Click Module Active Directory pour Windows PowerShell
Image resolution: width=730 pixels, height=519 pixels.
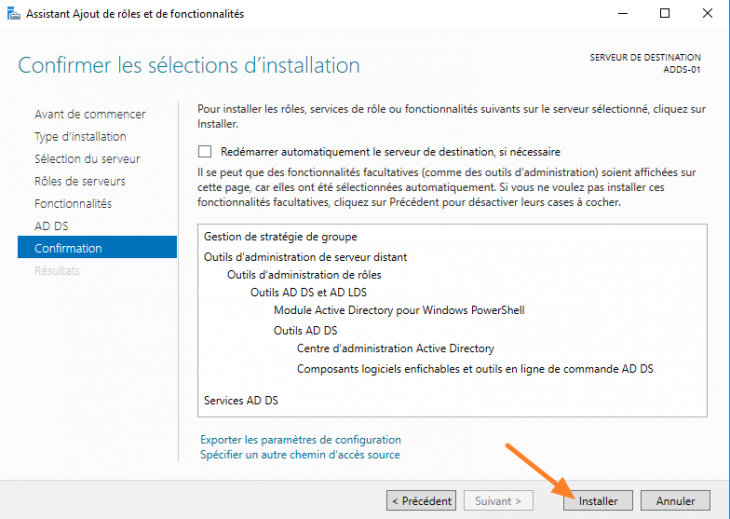399,310
